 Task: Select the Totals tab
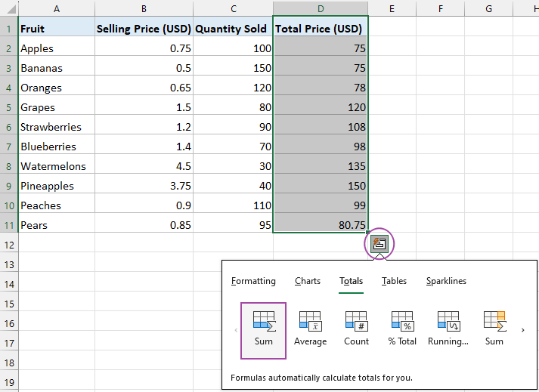click(x=351, y=281)
